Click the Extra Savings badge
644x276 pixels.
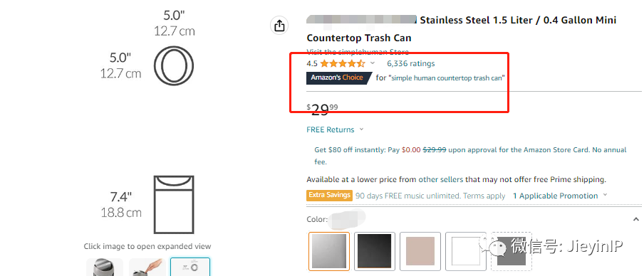coord(330,195)
